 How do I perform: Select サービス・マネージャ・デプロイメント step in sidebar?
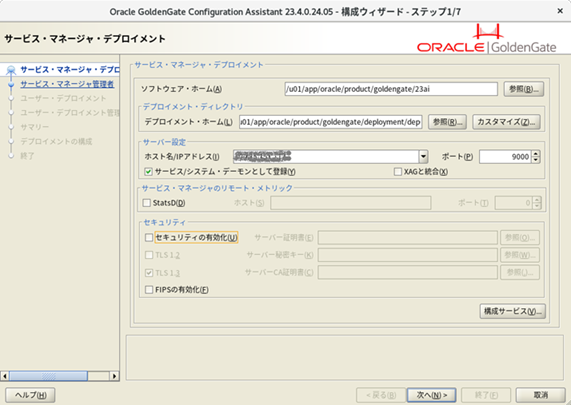click(70, 70)
